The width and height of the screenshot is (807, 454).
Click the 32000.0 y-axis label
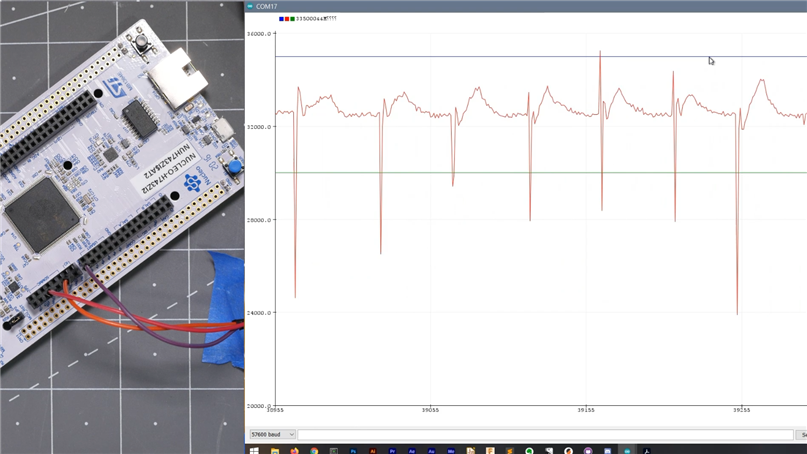(259, 127)
